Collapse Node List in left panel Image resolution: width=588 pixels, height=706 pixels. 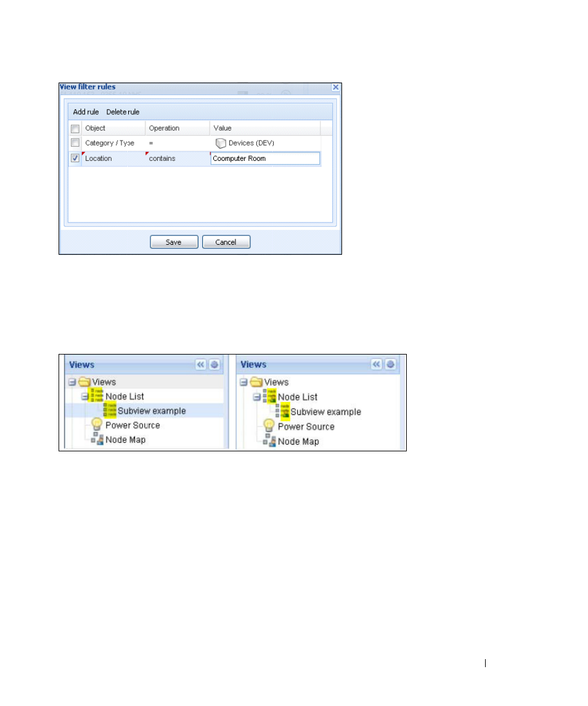84,396
